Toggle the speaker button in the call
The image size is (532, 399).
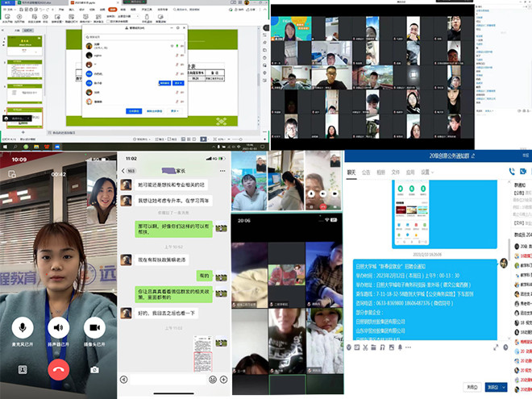58,328
